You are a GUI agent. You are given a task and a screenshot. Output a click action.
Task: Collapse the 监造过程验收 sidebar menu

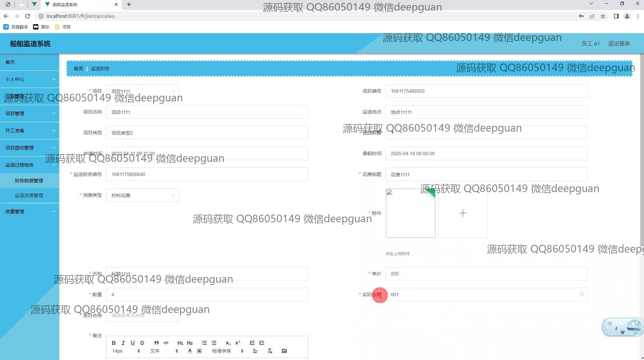pos(30,165)
